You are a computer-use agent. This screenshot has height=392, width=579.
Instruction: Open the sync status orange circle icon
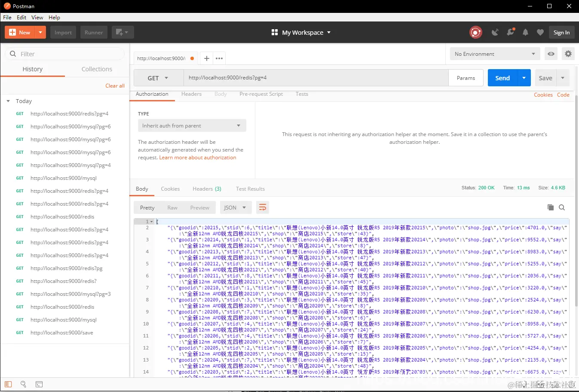click(x=475, y=33)
